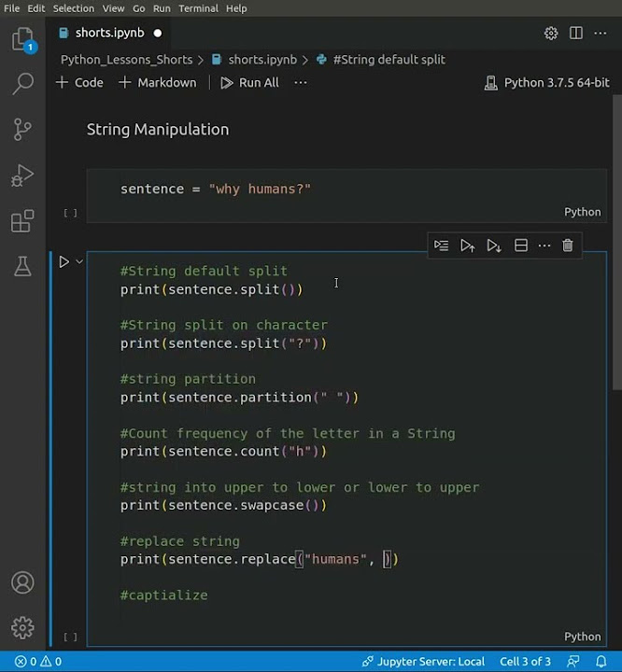
Task: Add a new Code cell
Action: coord(79,82)
